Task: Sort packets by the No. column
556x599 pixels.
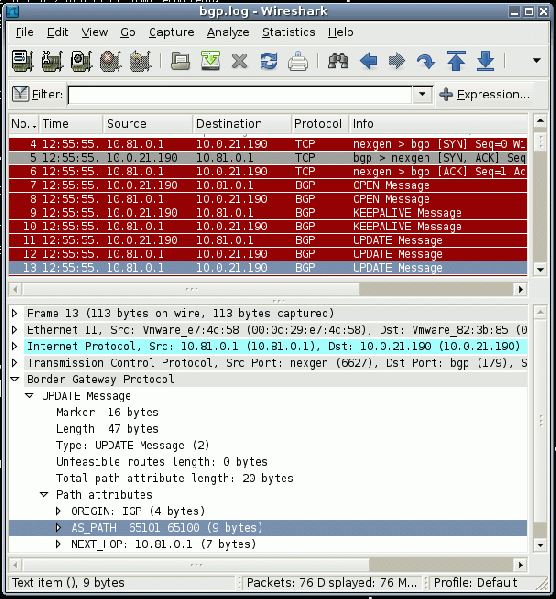Action: point(23,124)
